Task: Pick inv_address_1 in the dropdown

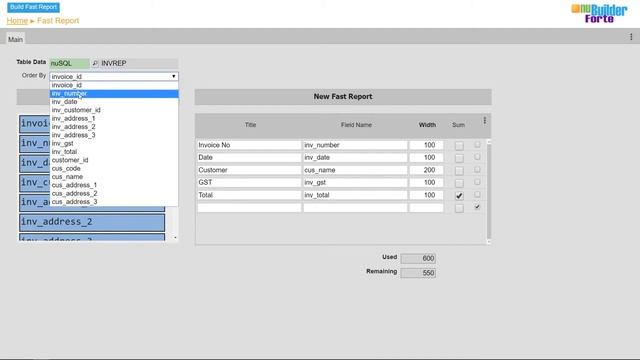Action: pyautogui.click(x=114, y=118)
